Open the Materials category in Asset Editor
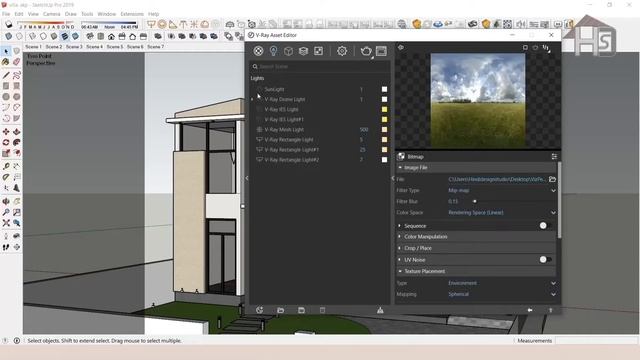Viewport: 640px width, 360px height. [258, 51]
